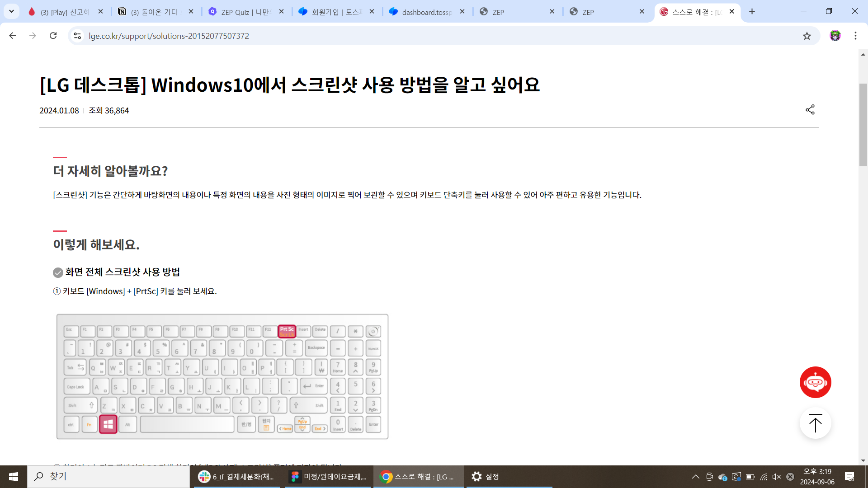Viewport: 868px width, 488px height.
Task: Expand the tab search dropdown arrow
Action: (11, 12)
